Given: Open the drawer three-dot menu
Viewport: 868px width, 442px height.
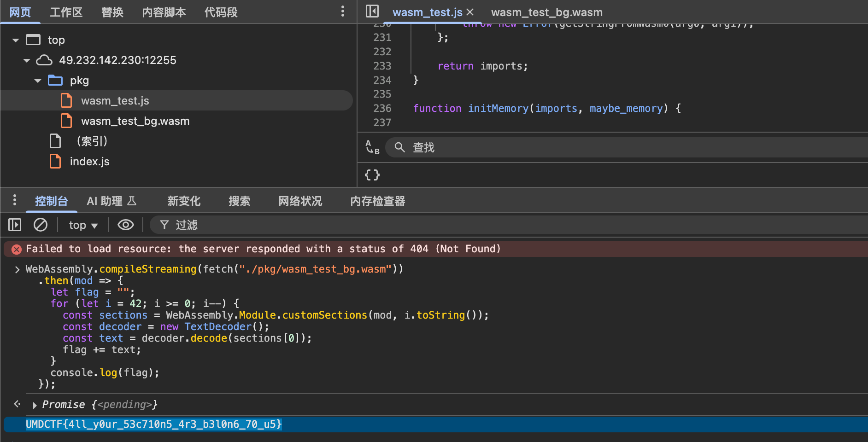Looking at the screenshot, I should (15, 200).
